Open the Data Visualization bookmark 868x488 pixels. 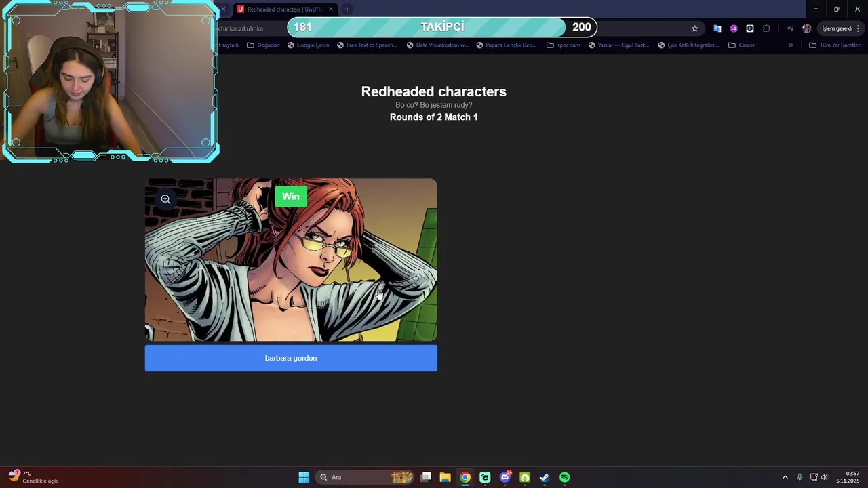tap(437, 45)
